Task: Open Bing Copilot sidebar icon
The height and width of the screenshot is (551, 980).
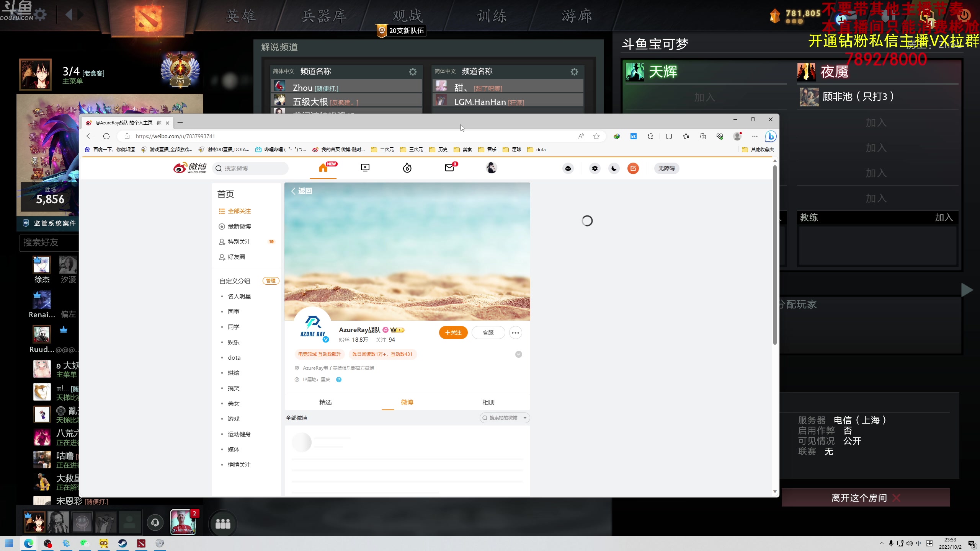Action: coord(771,136)
